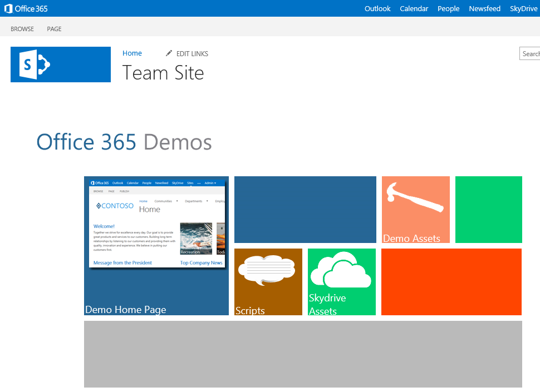Open the Demo Assets tile label
Screen dimensions: 540x392
pos(411,239)
